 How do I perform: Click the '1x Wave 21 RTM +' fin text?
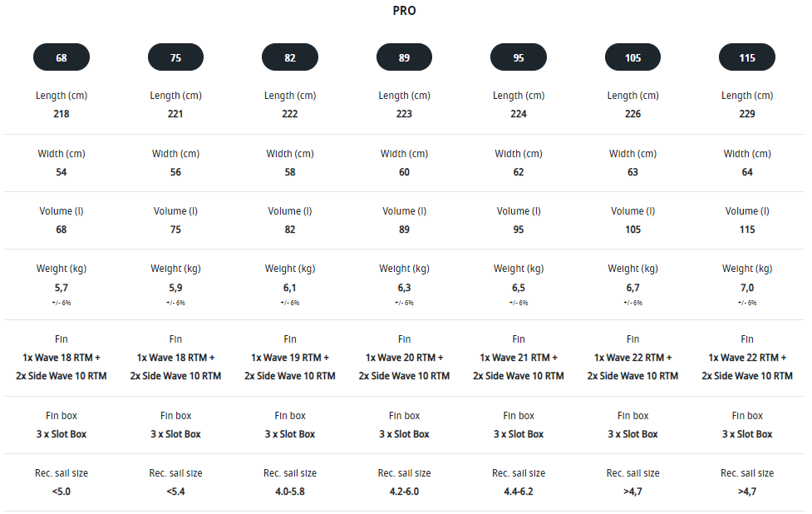(519, 358)
